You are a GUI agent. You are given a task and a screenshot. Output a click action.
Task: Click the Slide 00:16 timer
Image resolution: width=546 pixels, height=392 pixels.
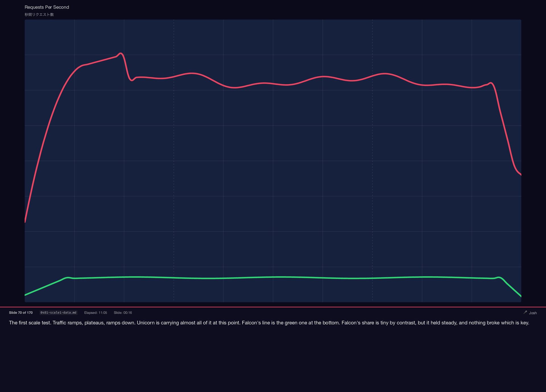pos(123,312)
